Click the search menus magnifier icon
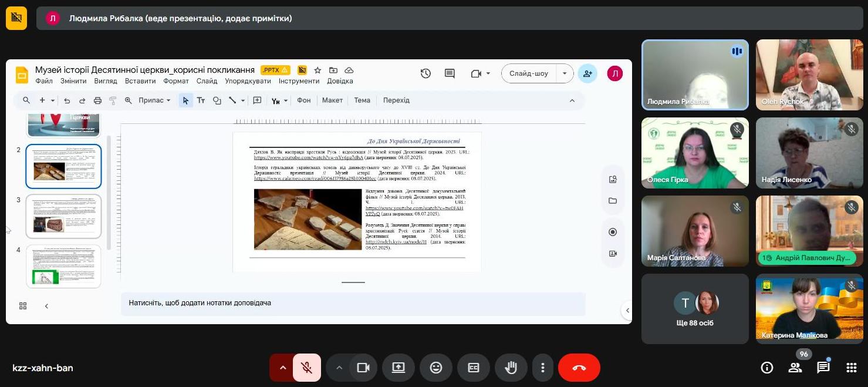The height and width of the screenshot is (387, 868). point(26,100)
